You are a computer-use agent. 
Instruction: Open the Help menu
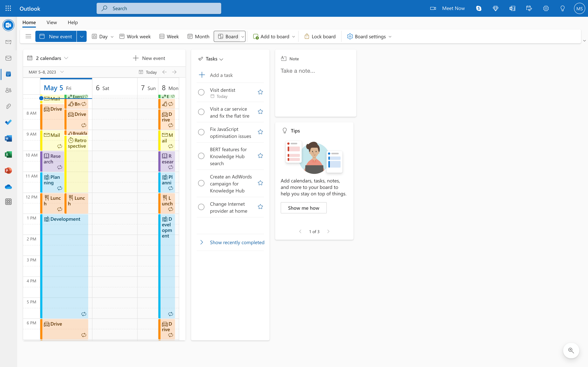72,22
